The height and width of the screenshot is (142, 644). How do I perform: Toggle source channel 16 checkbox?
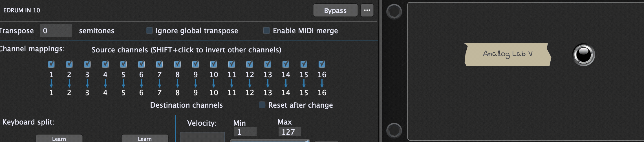(x=322, y=64)
